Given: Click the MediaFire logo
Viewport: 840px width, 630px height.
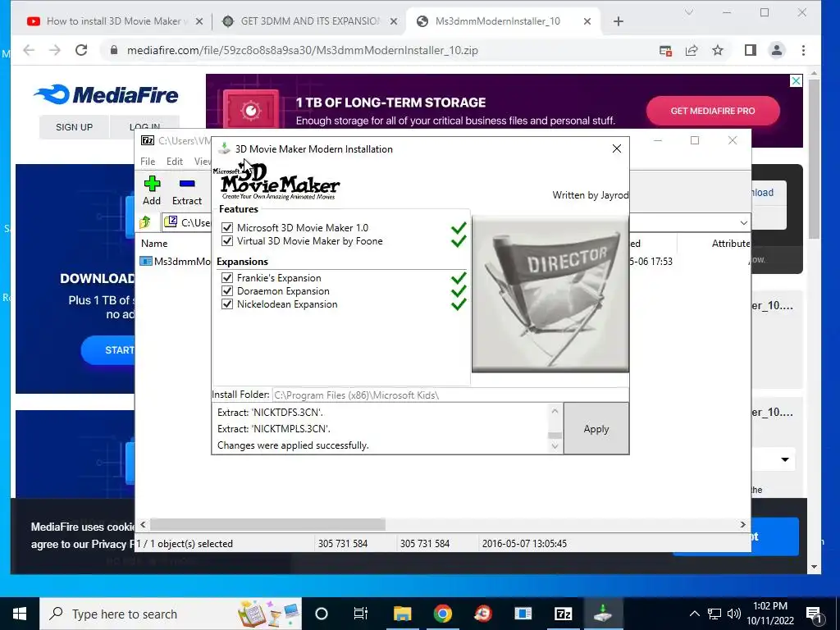Looking at the screenshot, I should coord(106,95).
